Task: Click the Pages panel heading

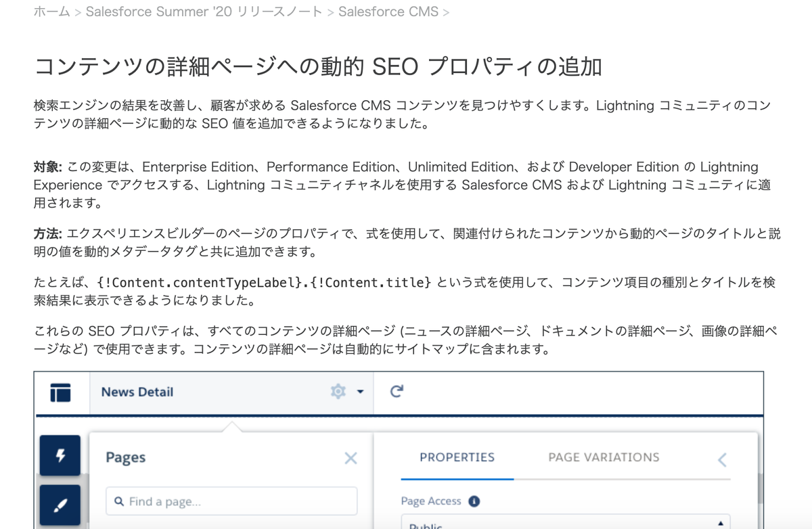Action: coord(126,458)
